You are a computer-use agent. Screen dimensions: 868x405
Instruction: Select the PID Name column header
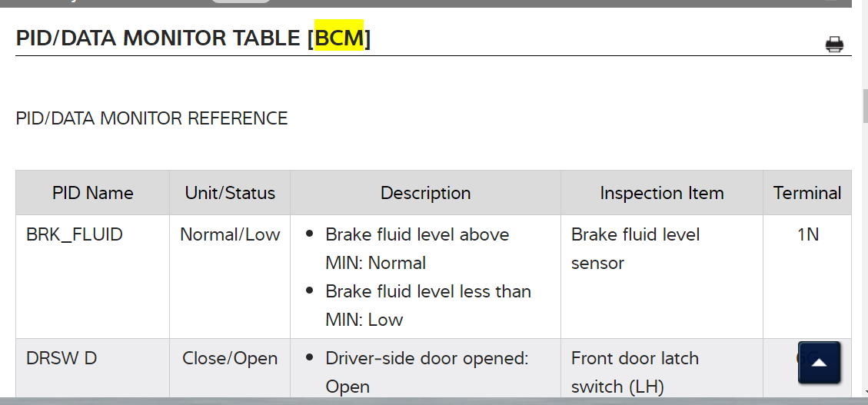point(93,193)
